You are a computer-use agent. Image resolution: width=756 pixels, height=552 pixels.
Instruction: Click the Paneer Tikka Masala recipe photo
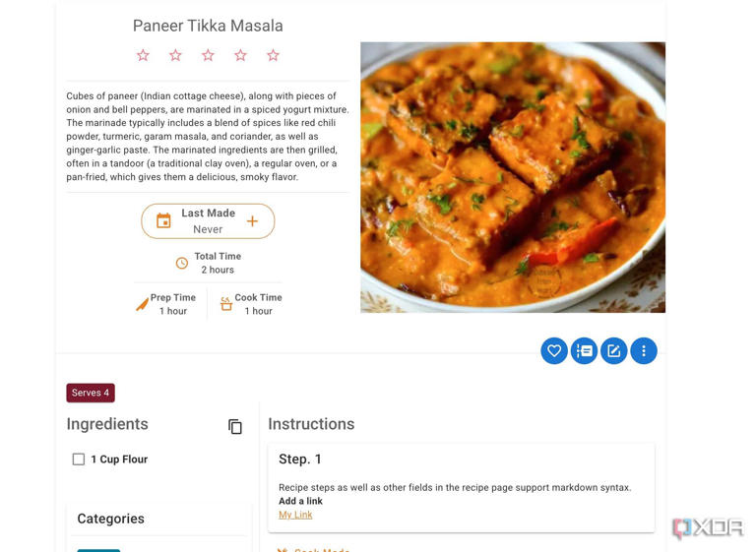pos(512,177)
